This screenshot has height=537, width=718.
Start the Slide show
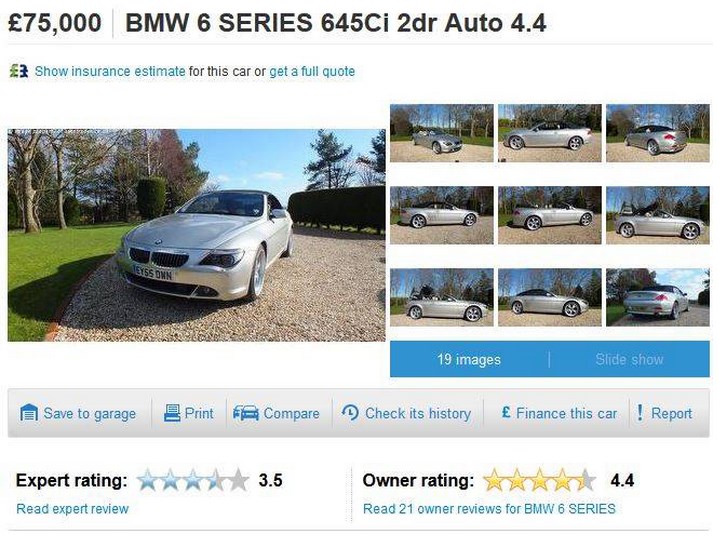[x=629, y=359]
